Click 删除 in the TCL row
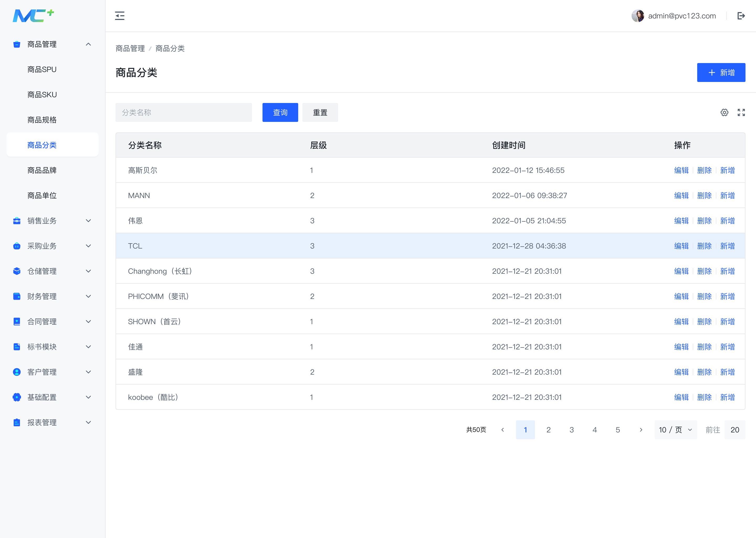The width and height of the screenshot is (756, 538). tap(704, 246)
